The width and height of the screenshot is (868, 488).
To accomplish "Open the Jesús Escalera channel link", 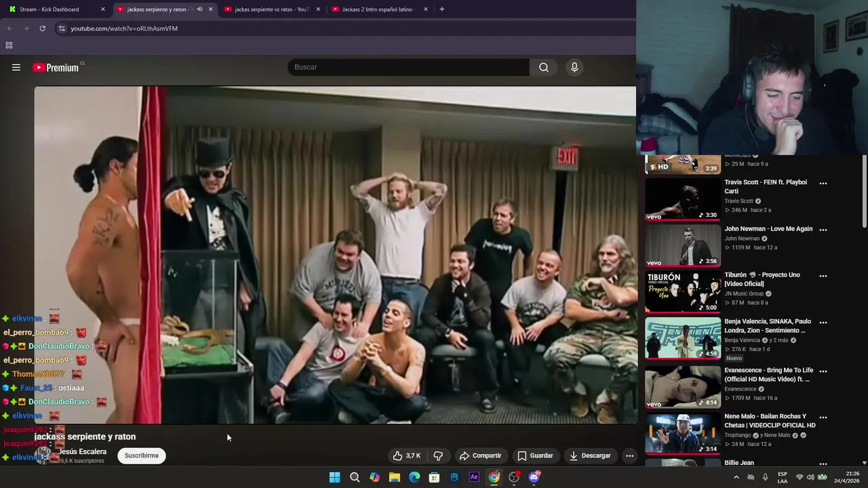I will point(83,451).
